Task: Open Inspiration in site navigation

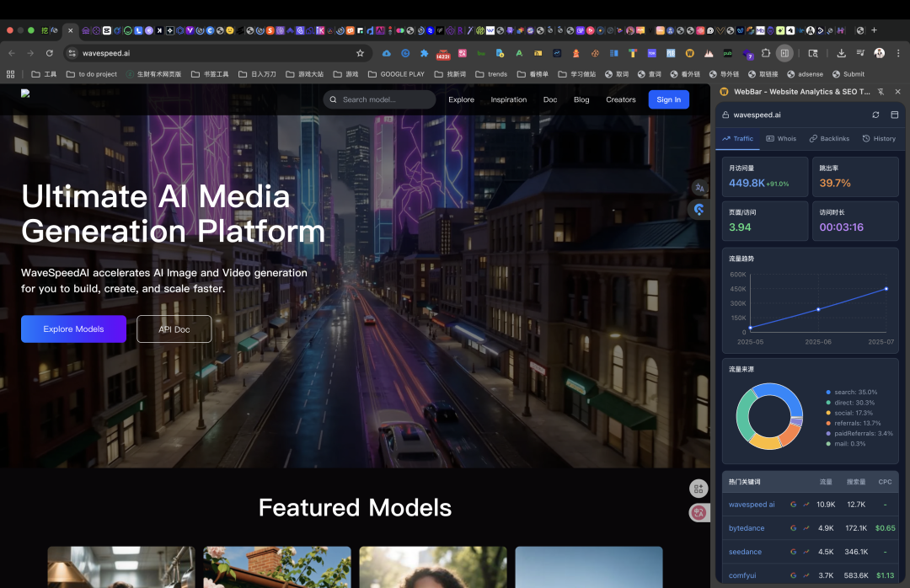Action: (x=508, y=100)
